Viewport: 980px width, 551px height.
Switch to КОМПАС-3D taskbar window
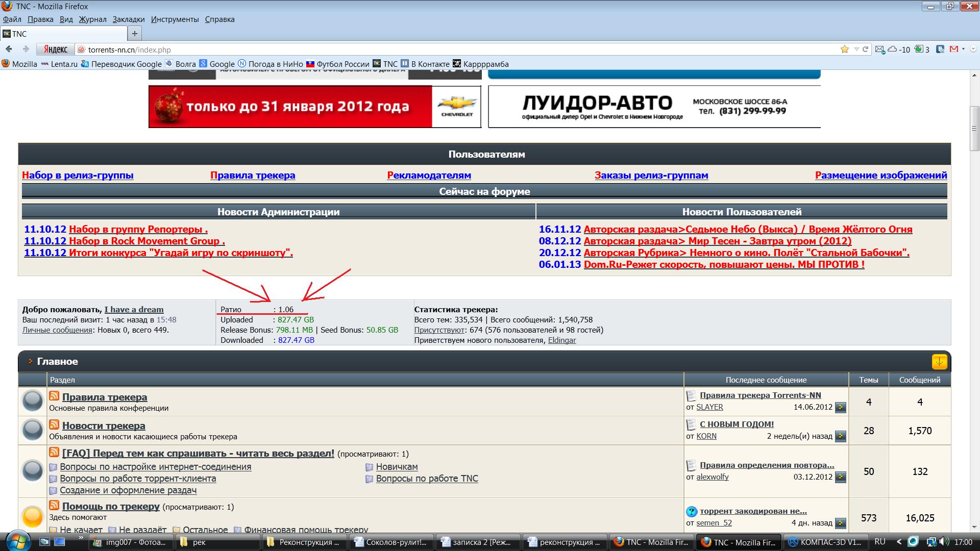[827, 542]
